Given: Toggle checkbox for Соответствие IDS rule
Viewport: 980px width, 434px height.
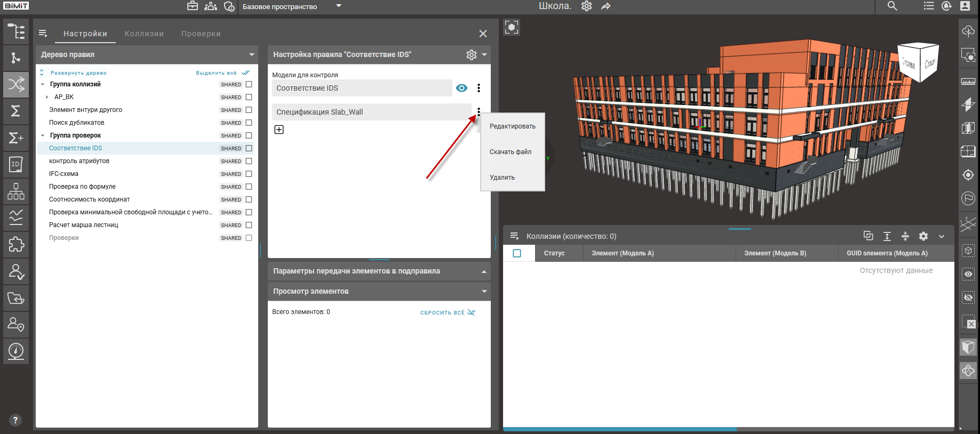Looking at the screenshot, I should (249, 148).
